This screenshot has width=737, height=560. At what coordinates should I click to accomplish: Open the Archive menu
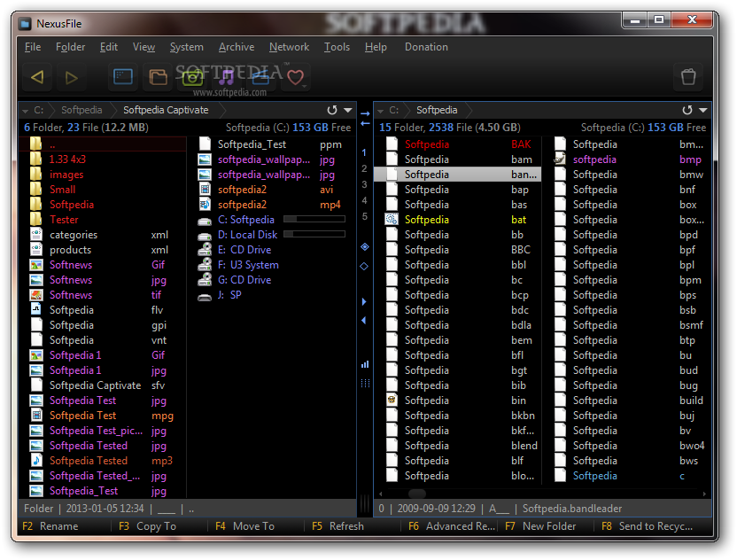pyautogui.click(x=237, y=47)
